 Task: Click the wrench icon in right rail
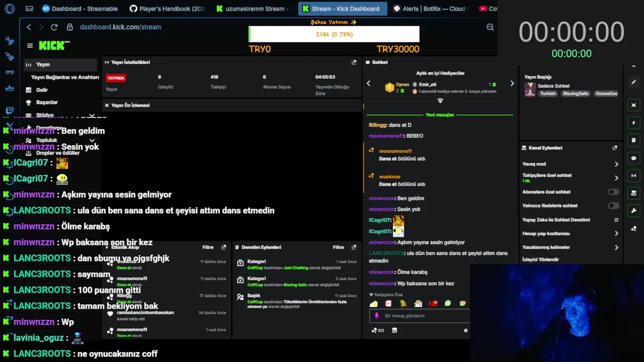coord(634,211)
